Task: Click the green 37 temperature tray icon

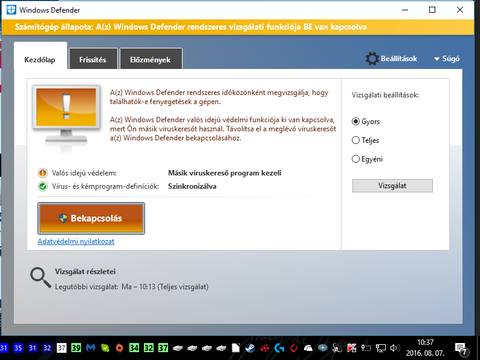Action: [163, 348]
